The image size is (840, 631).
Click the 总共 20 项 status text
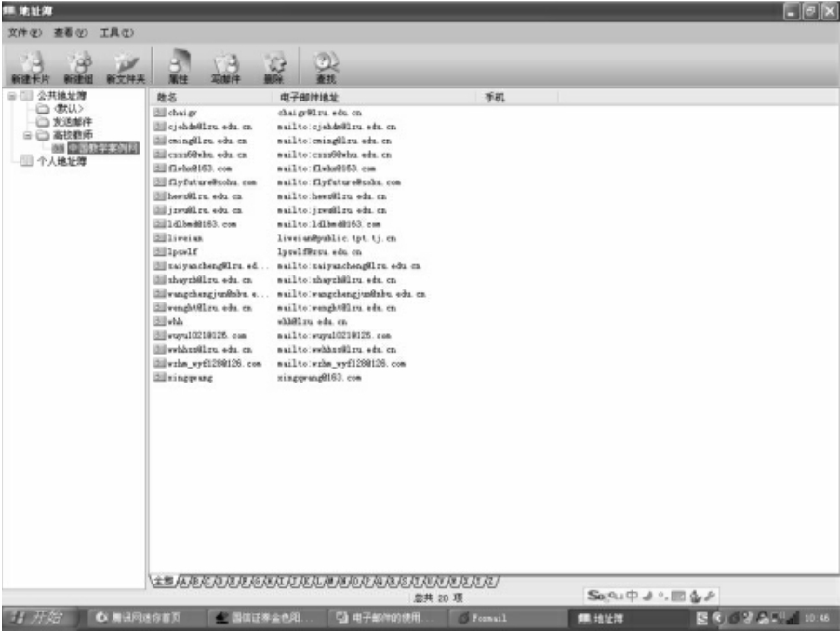438,597
